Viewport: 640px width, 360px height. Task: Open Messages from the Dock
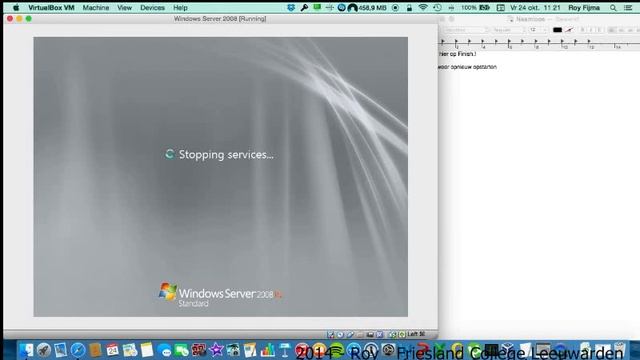(x=164, y=350)
